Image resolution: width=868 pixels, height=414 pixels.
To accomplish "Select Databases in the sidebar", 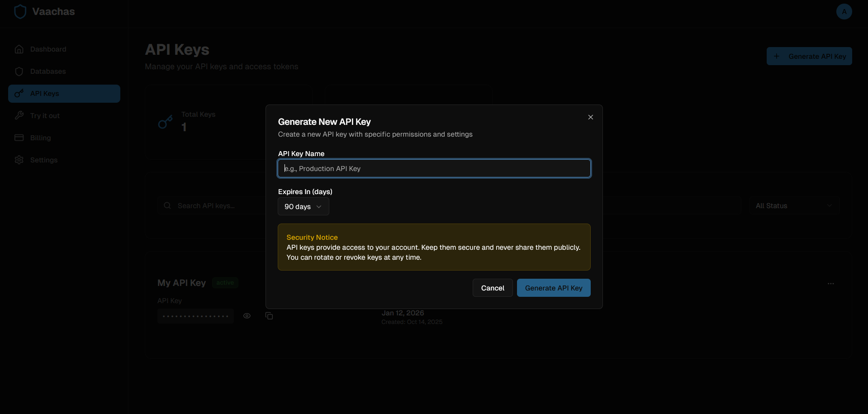I will point(47,71).
